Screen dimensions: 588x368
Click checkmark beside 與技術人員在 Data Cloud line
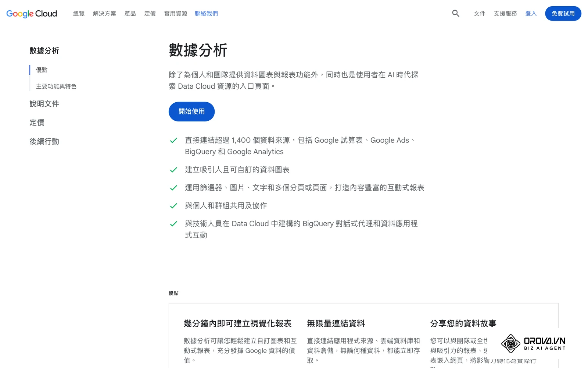(x=173, y=224)
